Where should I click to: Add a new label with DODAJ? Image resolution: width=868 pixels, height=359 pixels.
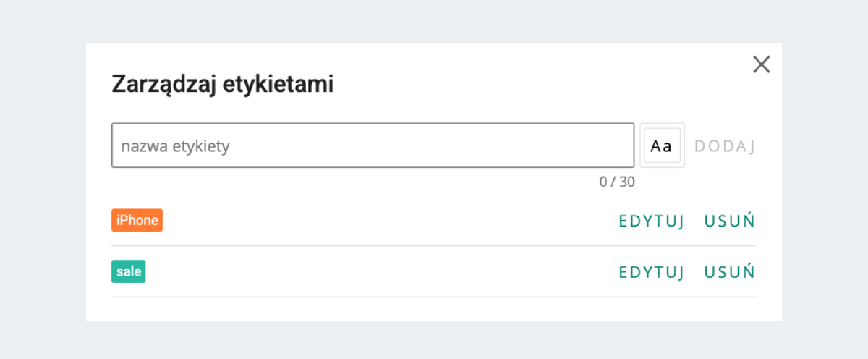tap(725, 146)
